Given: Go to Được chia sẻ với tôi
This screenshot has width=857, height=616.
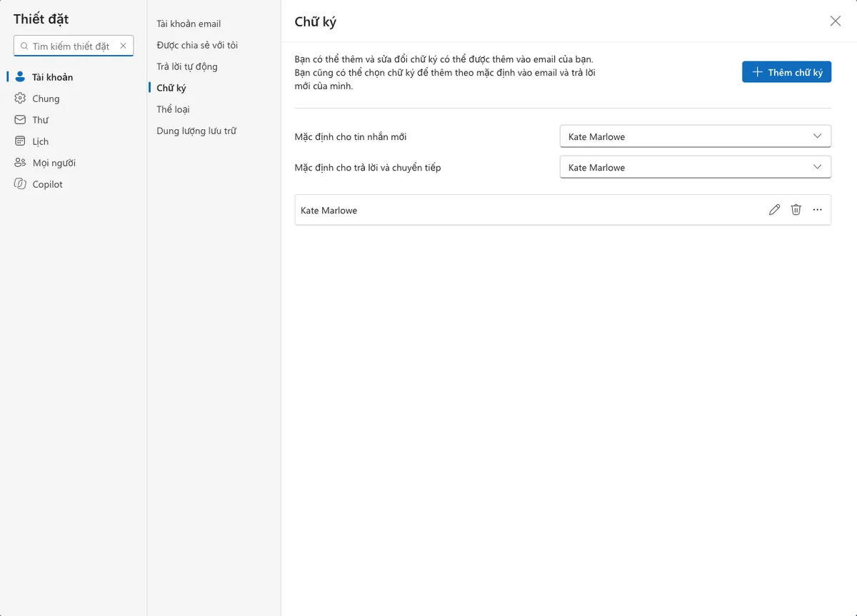Looking at the screenshot, I should click(197, 45).
